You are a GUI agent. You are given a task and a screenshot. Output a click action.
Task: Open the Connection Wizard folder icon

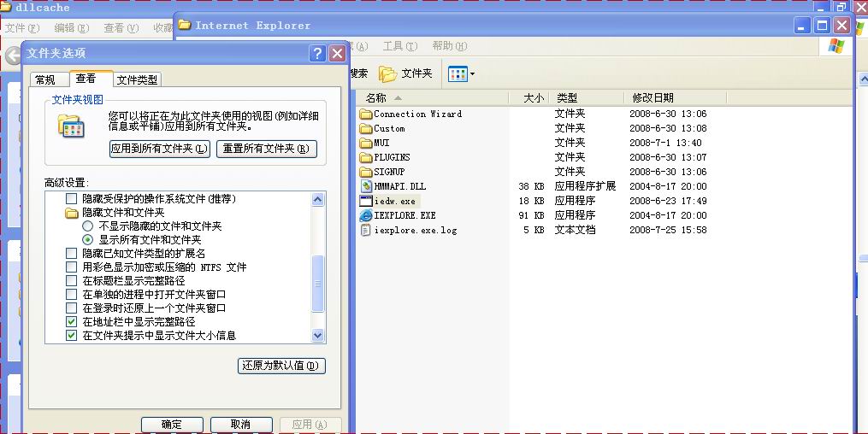coord(365,114)
